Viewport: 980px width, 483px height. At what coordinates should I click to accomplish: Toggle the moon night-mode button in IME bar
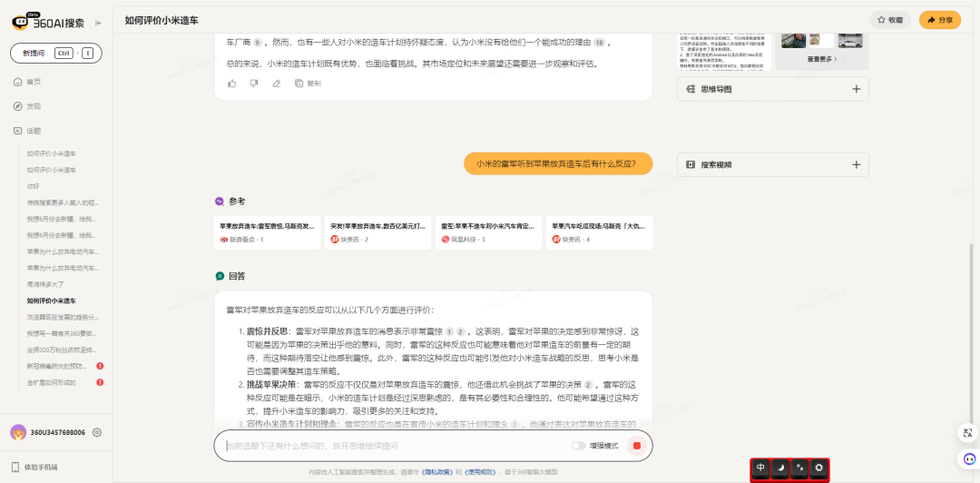click(781, 468)
